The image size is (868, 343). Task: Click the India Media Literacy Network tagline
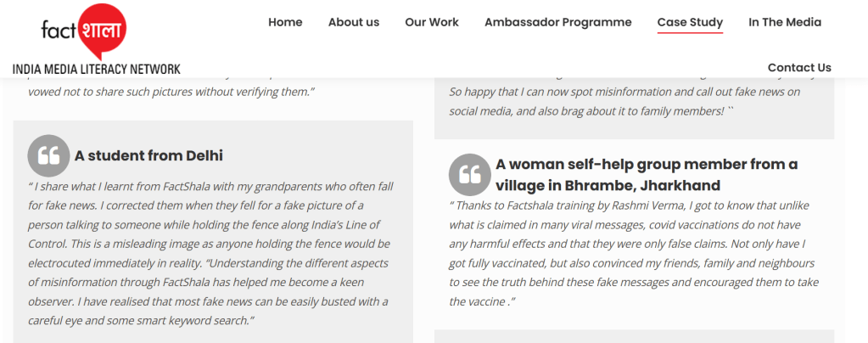96,69
